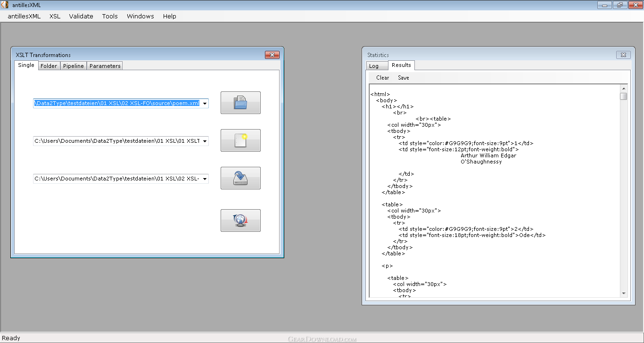644x343 pixels.
Task: Click the open source XML folder icon button
Action: (240, 103)
